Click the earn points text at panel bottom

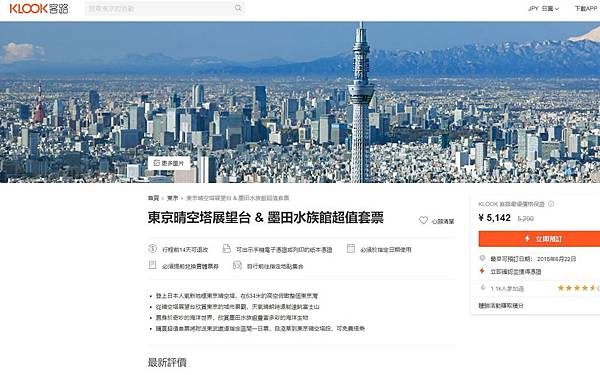501,305
